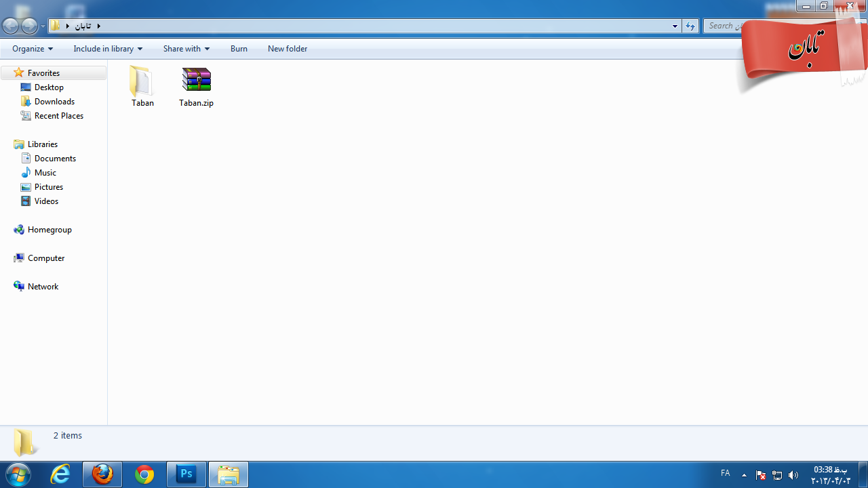Select Downloads in Favorites

pos(54,102)
